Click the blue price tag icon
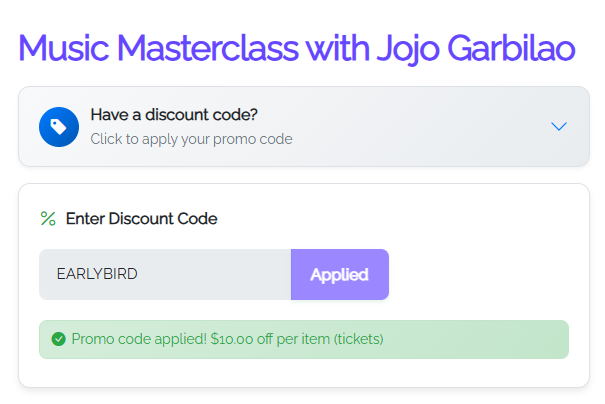This screenshot has width=605, height=404. 59,127
